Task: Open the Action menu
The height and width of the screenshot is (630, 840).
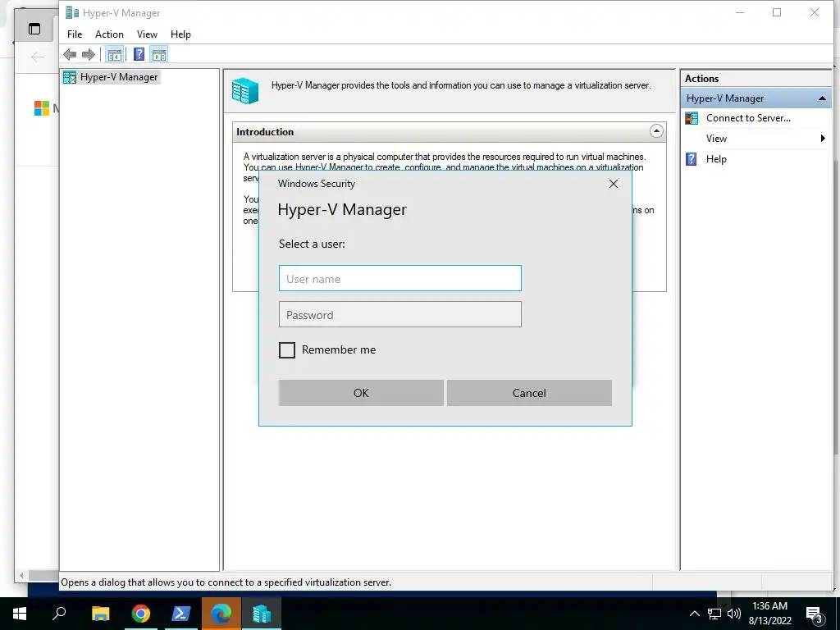Action: point(109,34)
